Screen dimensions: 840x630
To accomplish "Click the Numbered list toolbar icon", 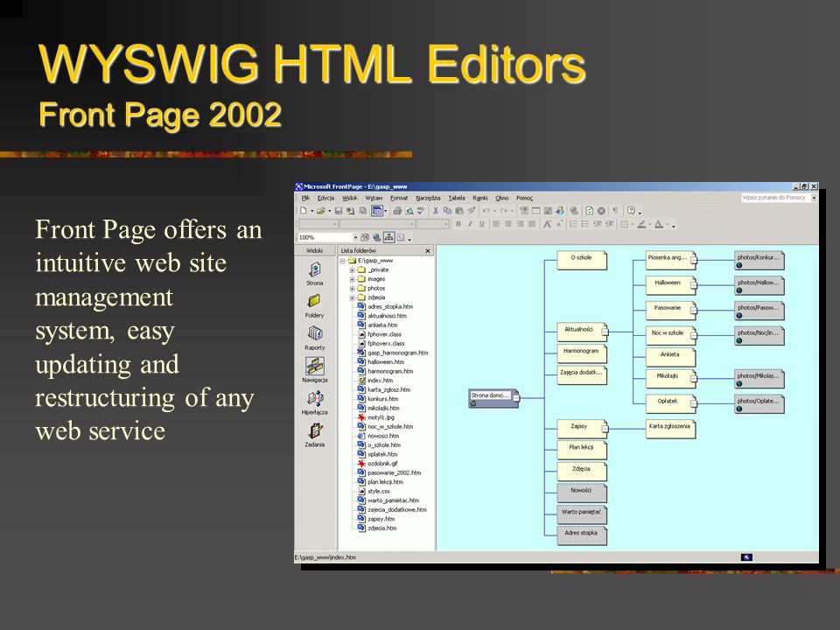I will pos(572,224).
